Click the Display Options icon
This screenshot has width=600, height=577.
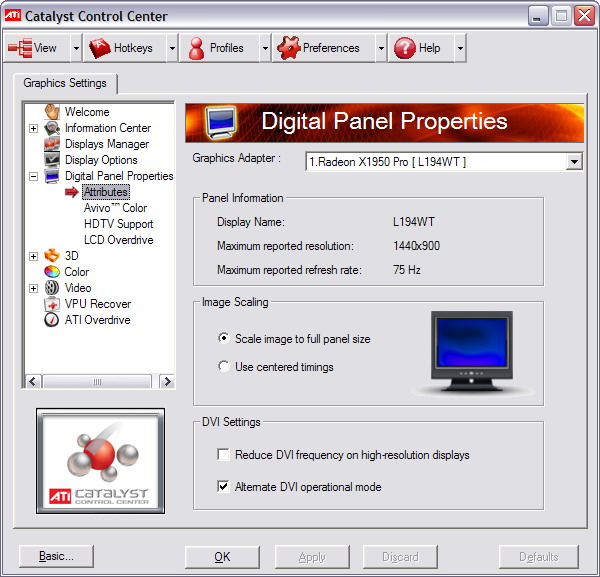(52, 160)
